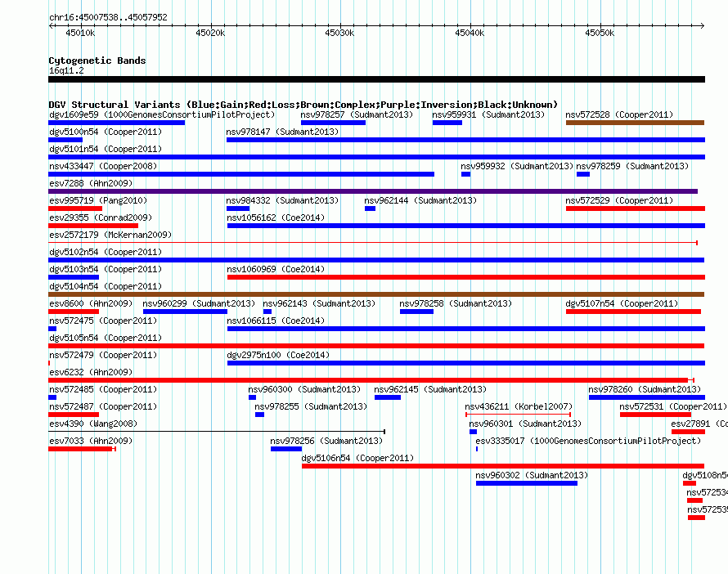Click nsv984332 (Sudmant2013) label
This screenshot has height=574, width=728.
tap(282, 200)
